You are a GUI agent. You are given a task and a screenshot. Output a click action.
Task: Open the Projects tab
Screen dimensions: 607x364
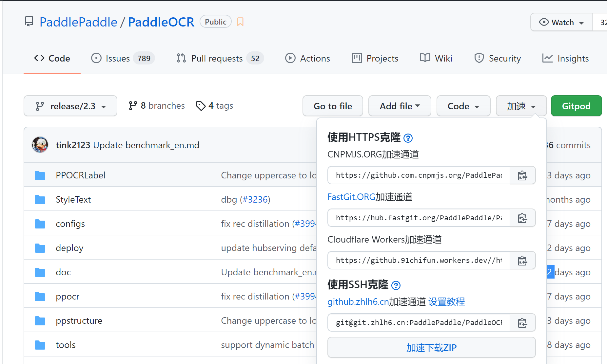pos(375,58)
